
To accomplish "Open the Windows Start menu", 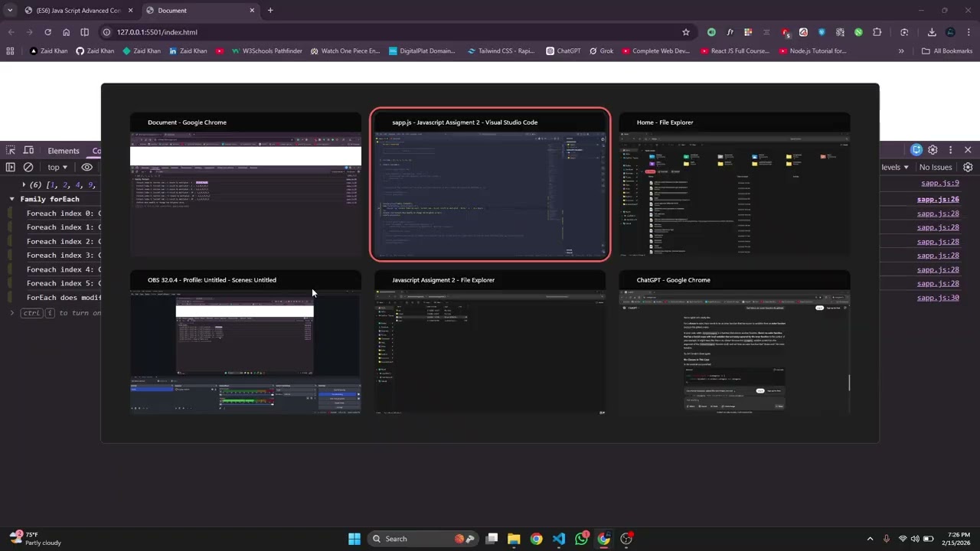I will point(354,539).
